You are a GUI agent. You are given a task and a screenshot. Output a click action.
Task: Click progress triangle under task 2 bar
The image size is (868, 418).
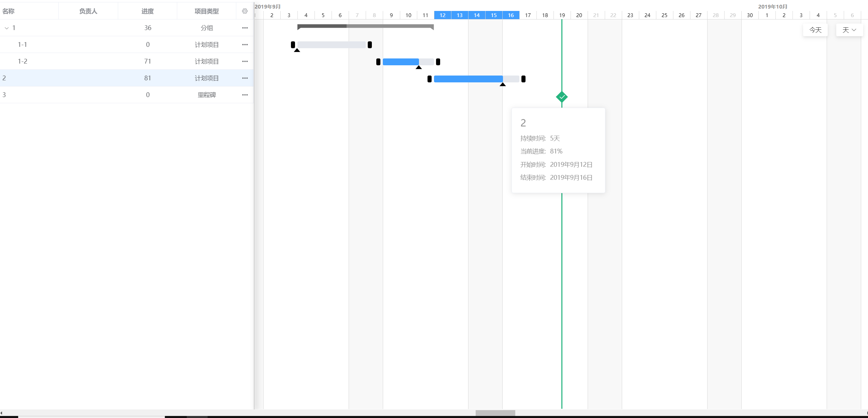(x=503, y=84)
